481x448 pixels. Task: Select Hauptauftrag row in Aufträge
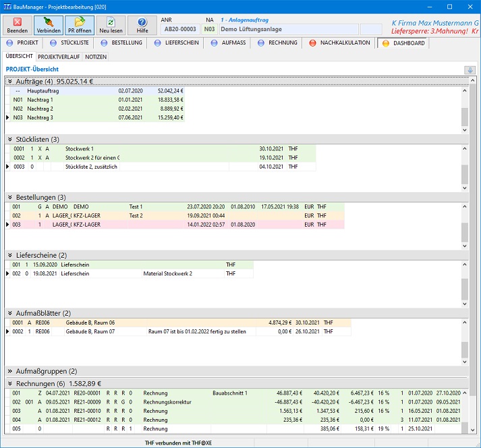[x=98, y=91]
